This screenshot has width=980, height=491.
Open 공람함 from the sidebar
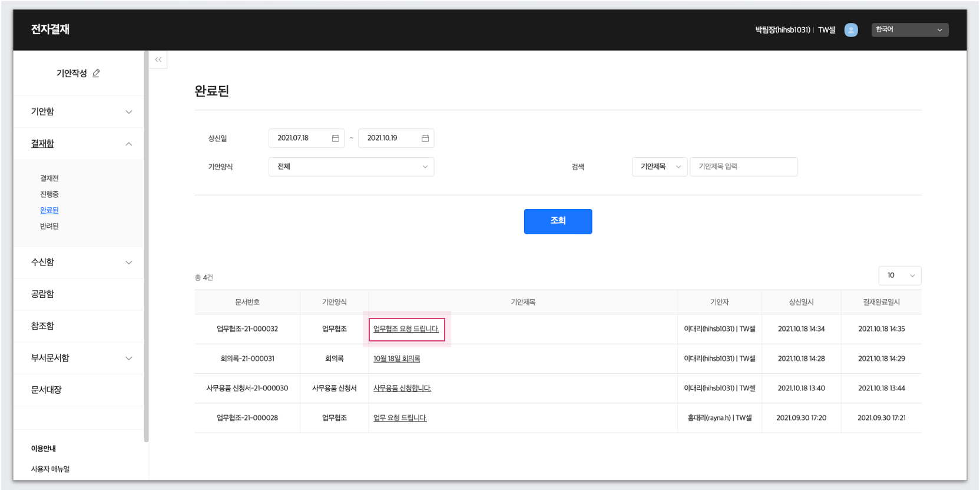[x=42, y=294]
